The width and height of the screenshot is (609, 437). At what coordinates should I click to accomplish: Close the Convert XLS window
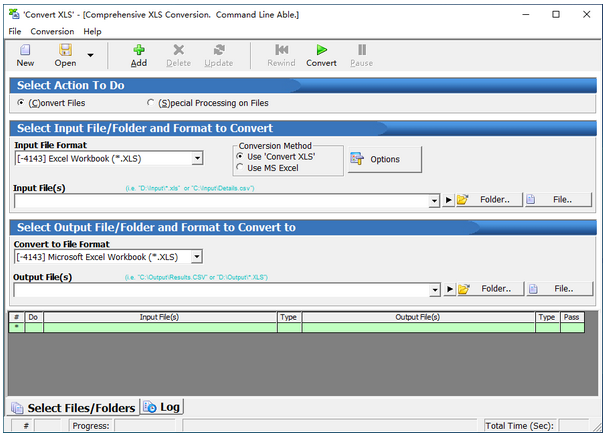coord(586,14)
